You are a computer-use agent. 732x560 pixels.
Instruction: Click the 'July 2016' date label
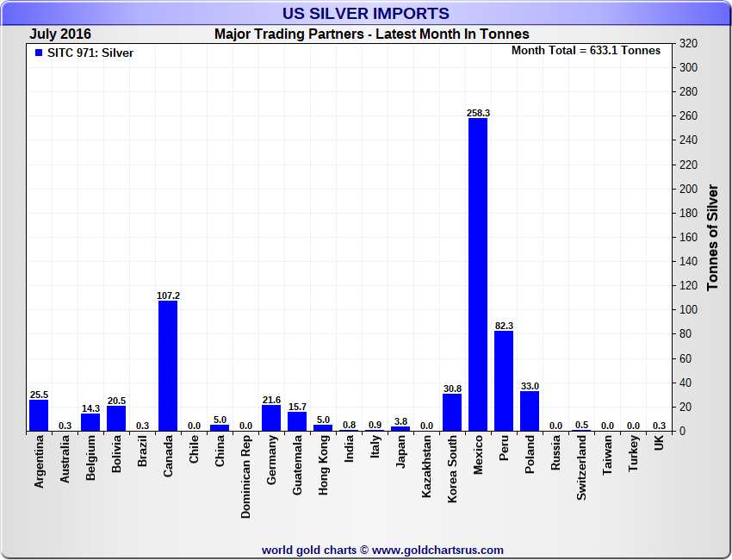tap(60, 34)
